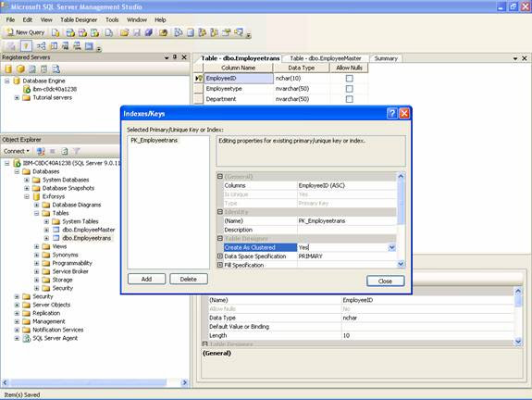Viewport: 532px width, 400px height.
Task: Expand the Views folder node
Action: coord(37,246)
